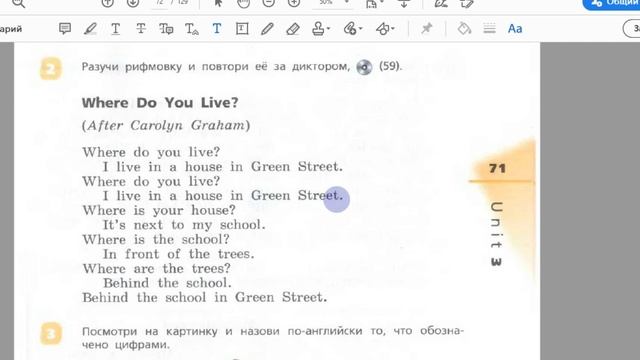Viewport: 640px width, 360px height.
Task: Select the blue add text comment tool
Action: pyautogui.click(x=217, y=29)
